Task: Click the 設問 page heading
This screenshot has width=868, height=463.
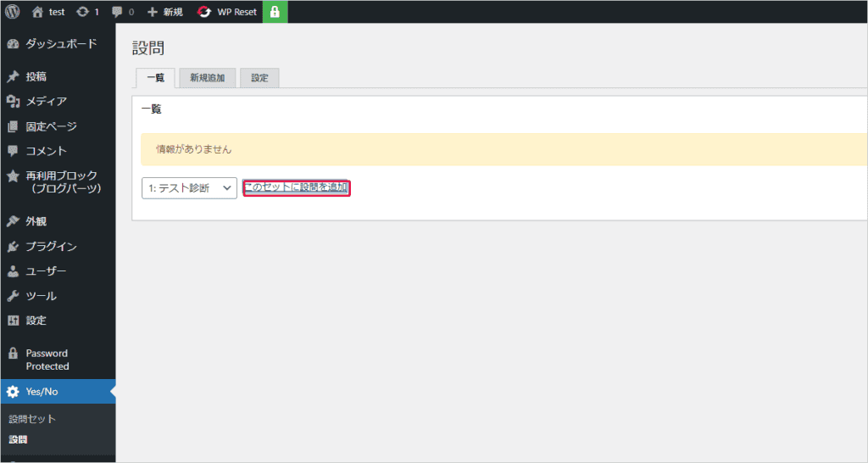Action: pos(148,48)
